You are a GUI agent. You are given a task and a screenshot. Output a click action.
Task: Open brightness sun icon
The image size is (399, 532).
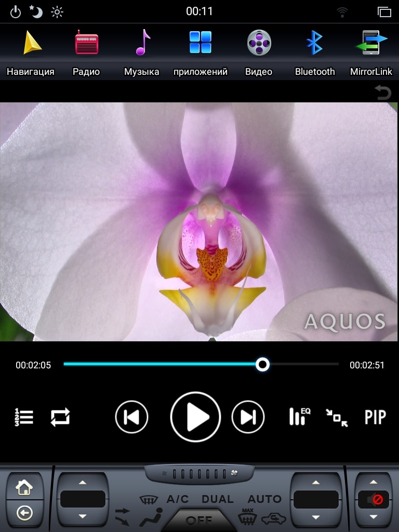click(x=57, y=12)
